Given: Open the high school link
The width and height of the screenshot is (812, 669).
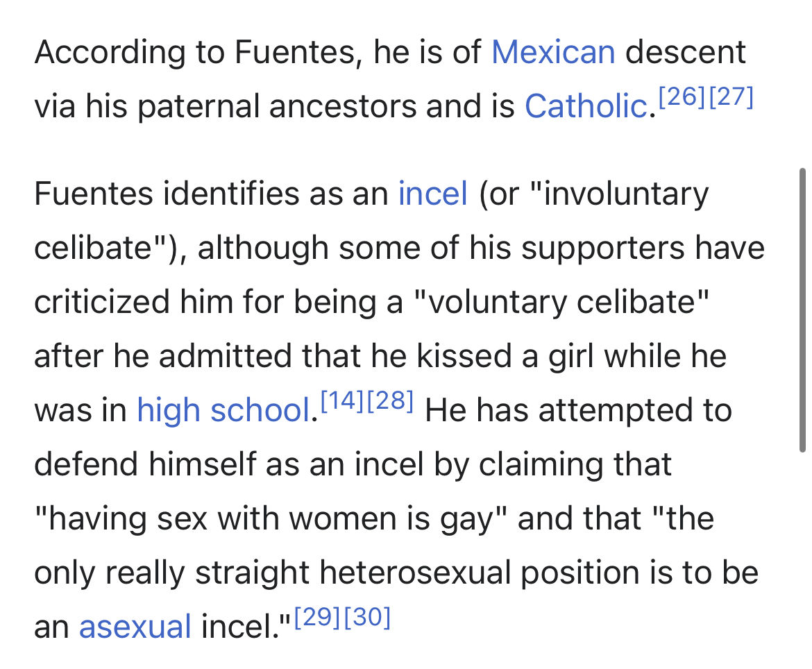Looking at the screenshot, I should tap(223, 410).
